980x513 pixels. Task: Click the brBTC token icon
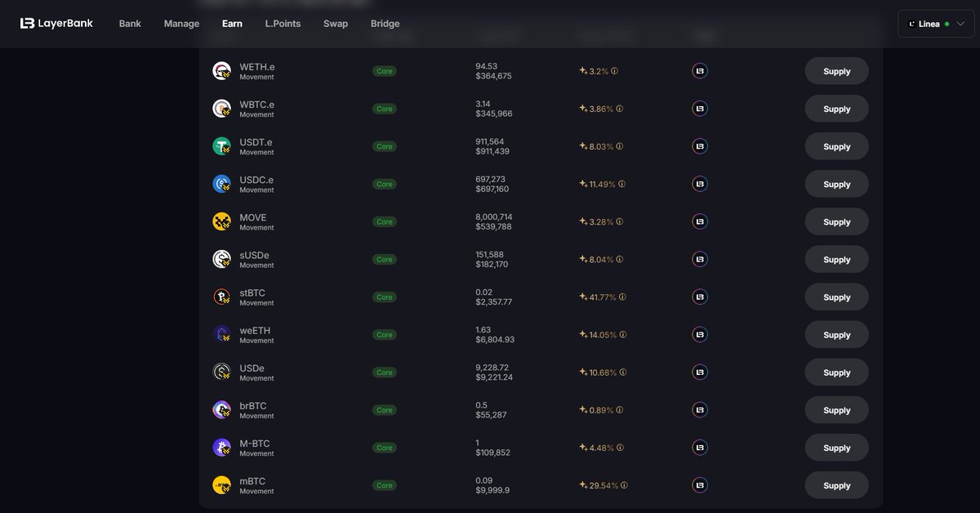click(221, 409)
